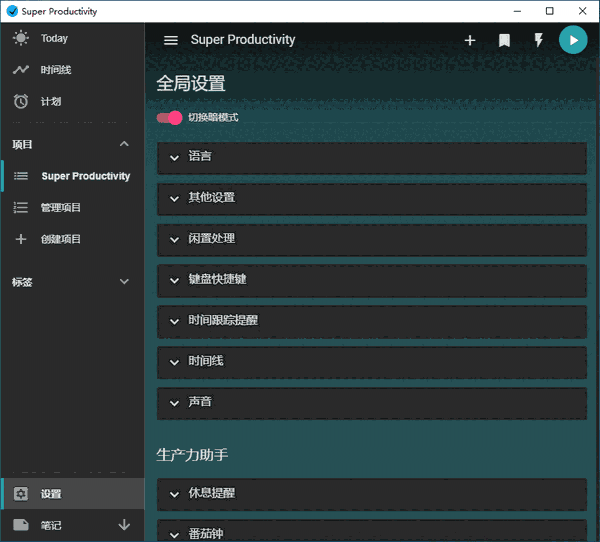Click the Super Productivity header title
600x542 pixels.
coord(243,40)
